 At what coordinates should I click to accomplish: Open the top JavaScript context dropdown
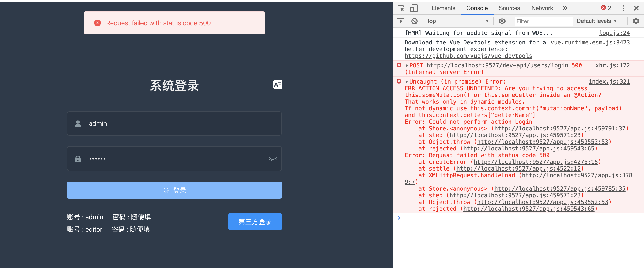tap(457, 21)
